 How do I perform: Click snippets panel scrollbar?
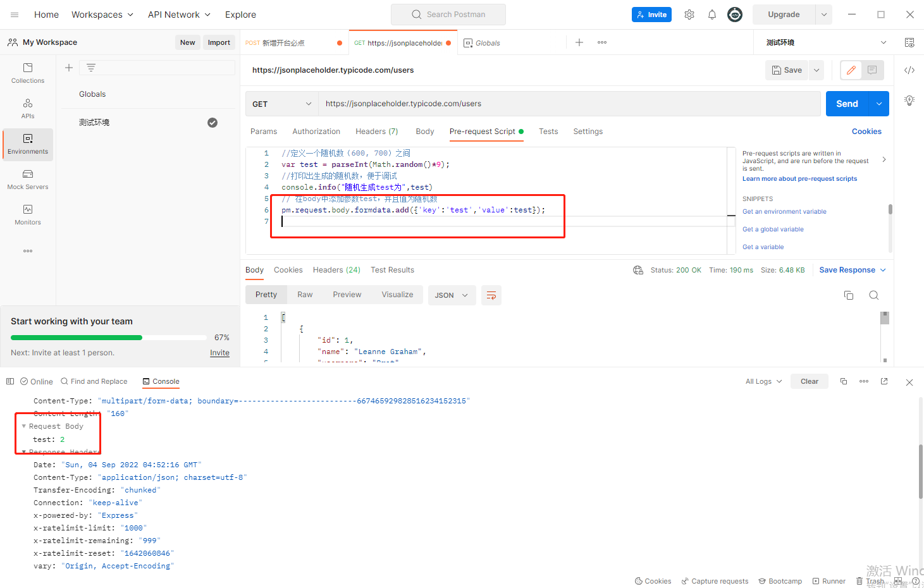point(890,209)
